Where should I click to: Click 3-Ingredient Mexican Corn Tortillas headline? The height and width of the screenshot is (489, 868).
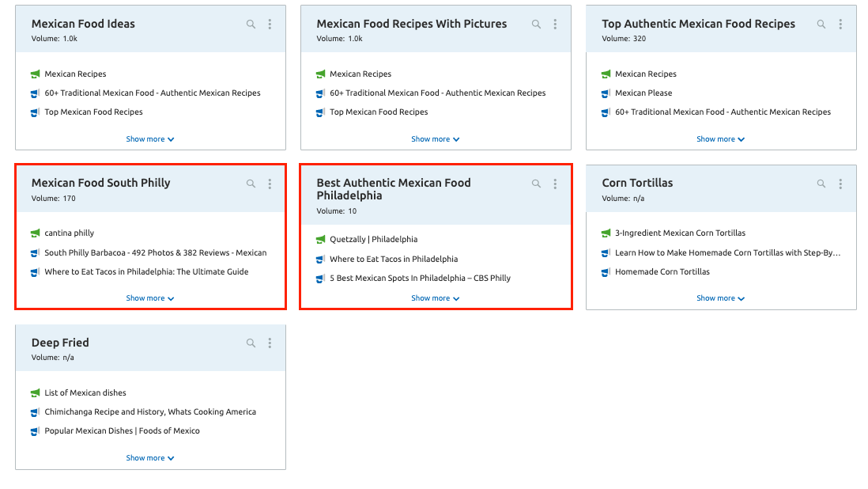[680, 233]
